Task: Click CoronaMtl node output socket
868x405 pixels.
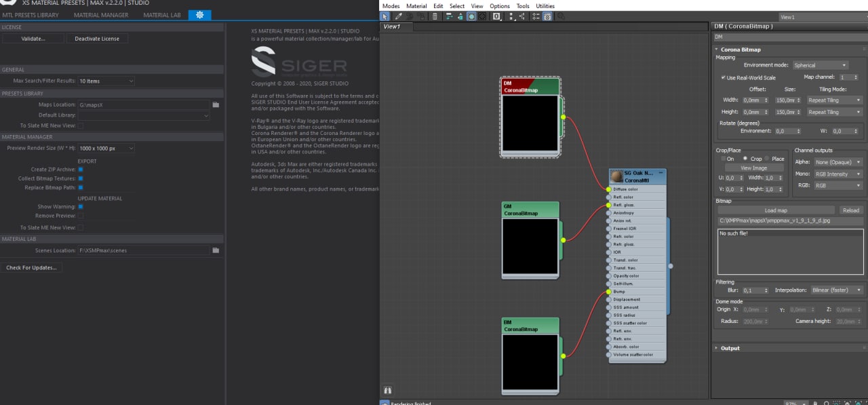Action: tap(671, 266)
